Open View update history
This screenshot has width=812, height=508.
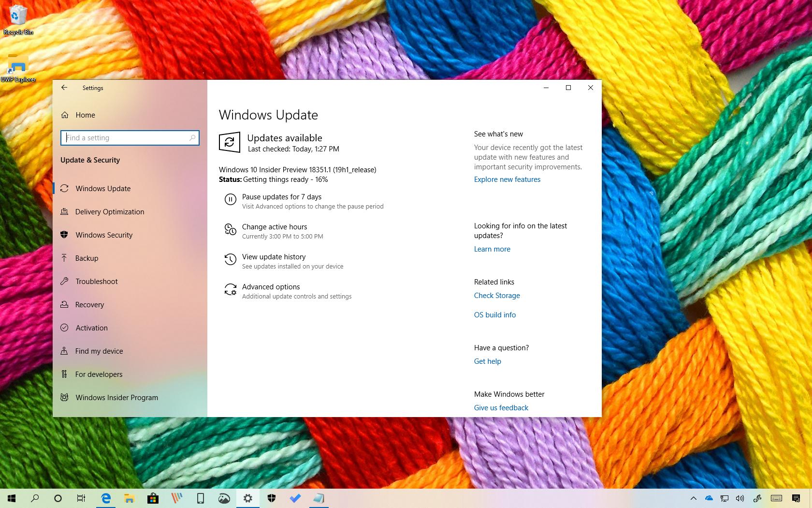tap(274, 257)
